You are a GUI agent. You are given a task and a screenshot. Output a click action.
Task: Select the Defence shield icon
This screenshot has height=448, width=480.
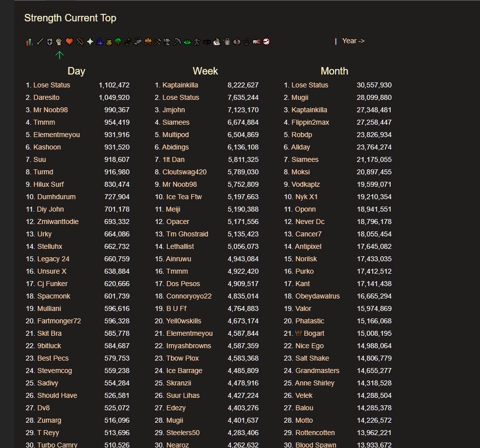point(49,42)
